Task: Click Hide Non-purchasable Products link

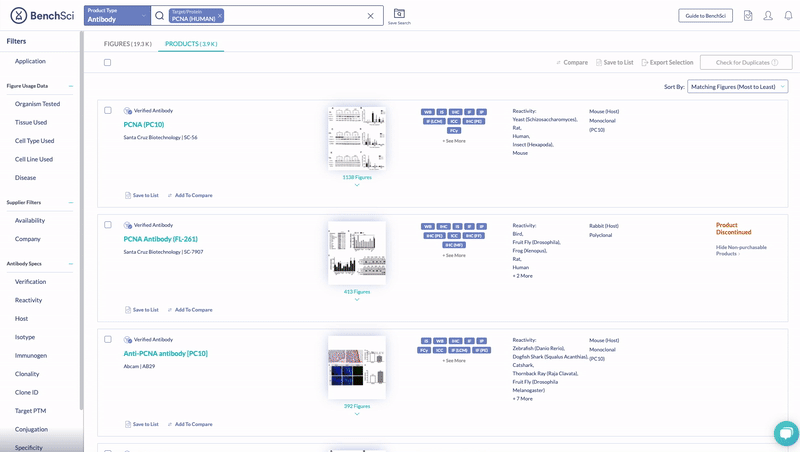Action: pyautogui.click(x=741, y=250)
